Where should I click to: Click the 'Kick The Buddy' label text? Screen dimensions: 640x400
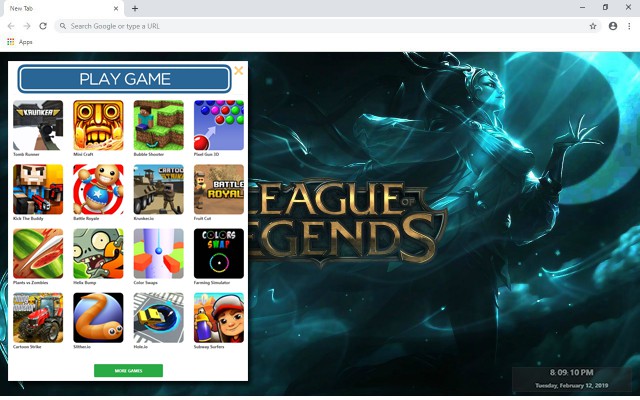28,218
